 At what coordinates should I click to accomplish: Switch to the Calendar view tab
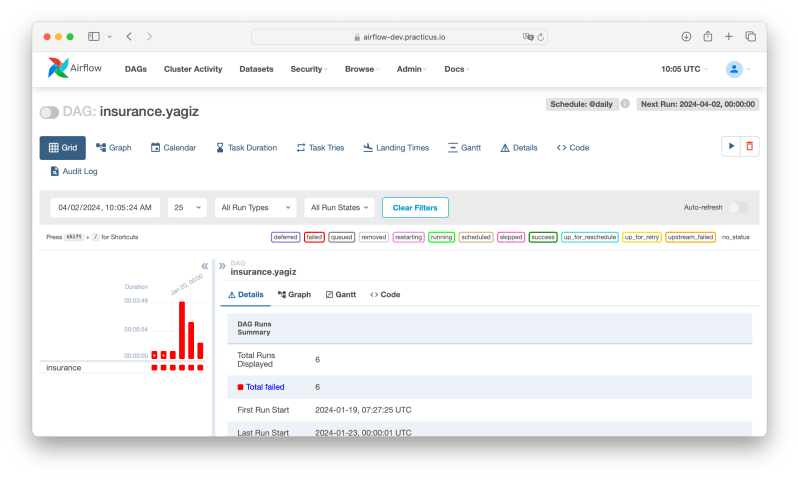tap(173, 148)
